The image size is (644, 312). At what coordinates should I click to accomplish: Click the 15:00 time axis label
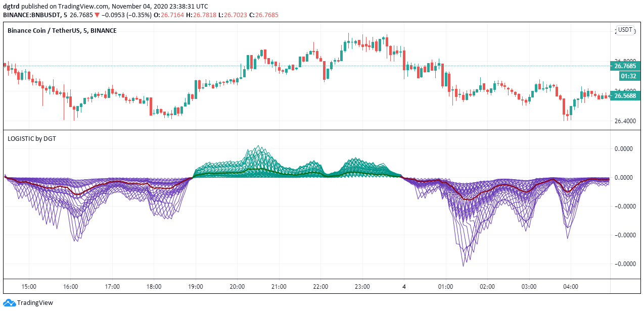tap(29, 286)
